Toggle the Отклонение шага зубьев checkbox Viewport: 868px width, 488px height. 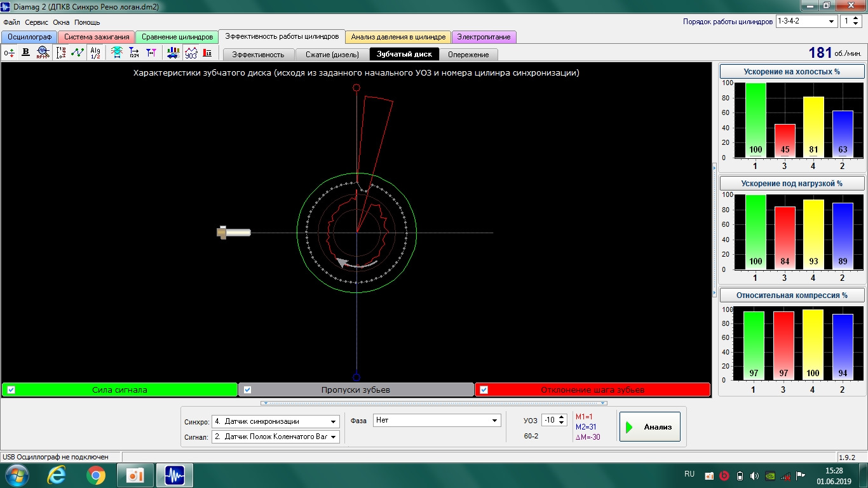click(x=484, y=390)
